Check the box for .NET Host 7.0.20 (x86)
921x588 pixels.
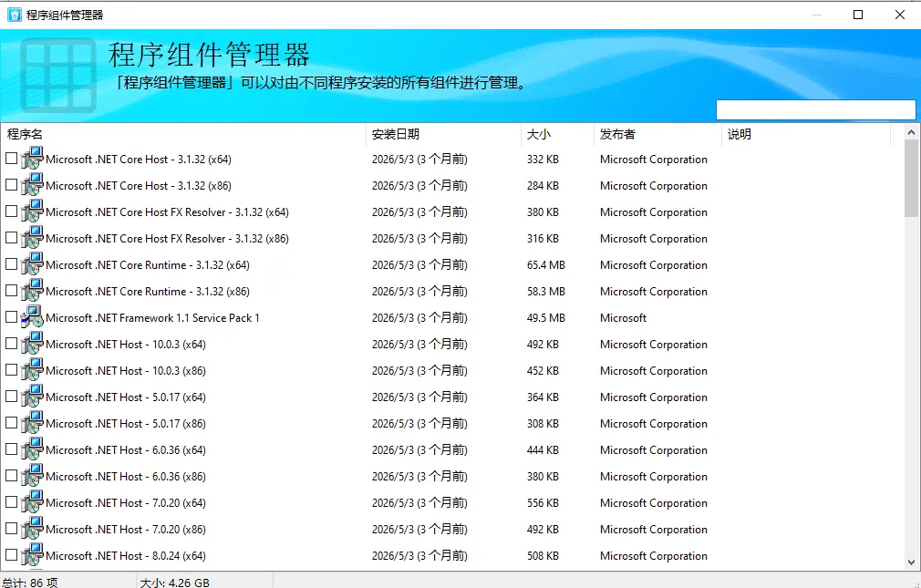point(11,529)
